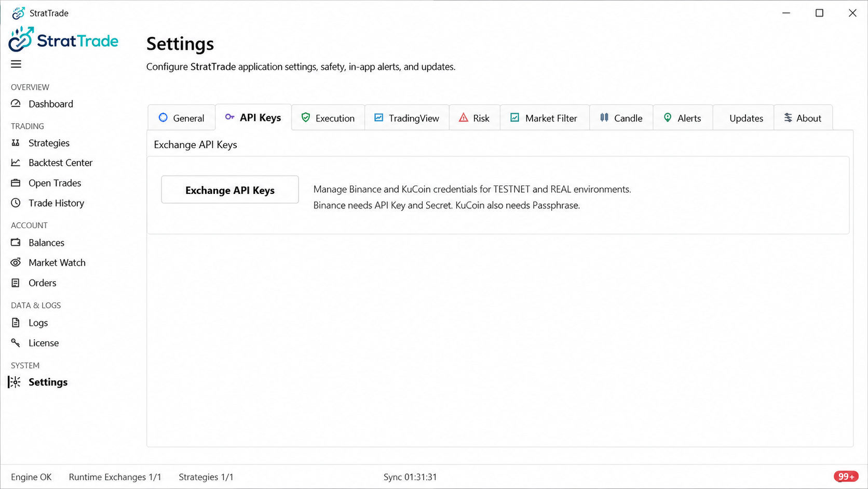Open the TradingView settings tab
Image resolution: width=868 pixels, height=489 pixels.
pos(406,118)
